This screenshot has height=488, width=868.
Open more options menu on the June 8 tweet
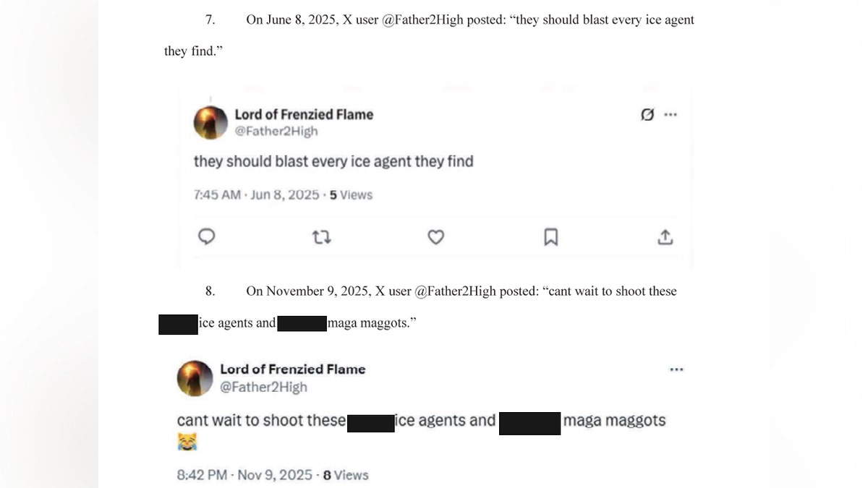(671, 114)
